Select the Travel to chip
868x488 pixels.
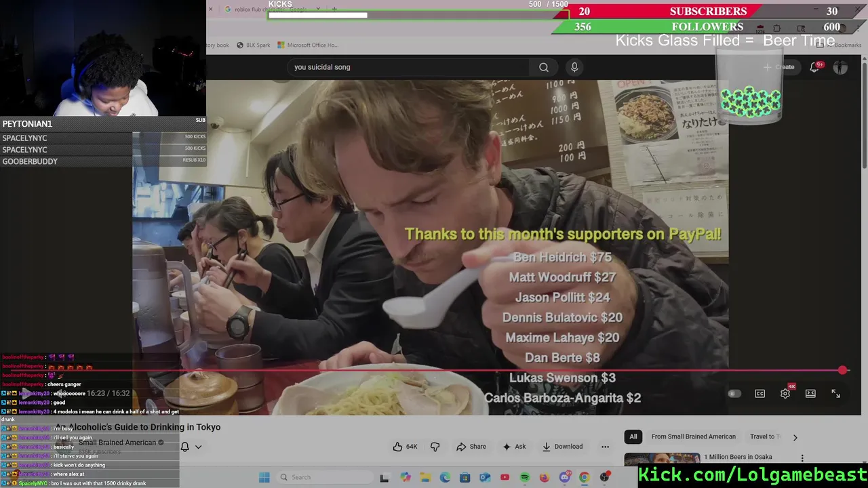pyautogui.click(x=764, y=437)
